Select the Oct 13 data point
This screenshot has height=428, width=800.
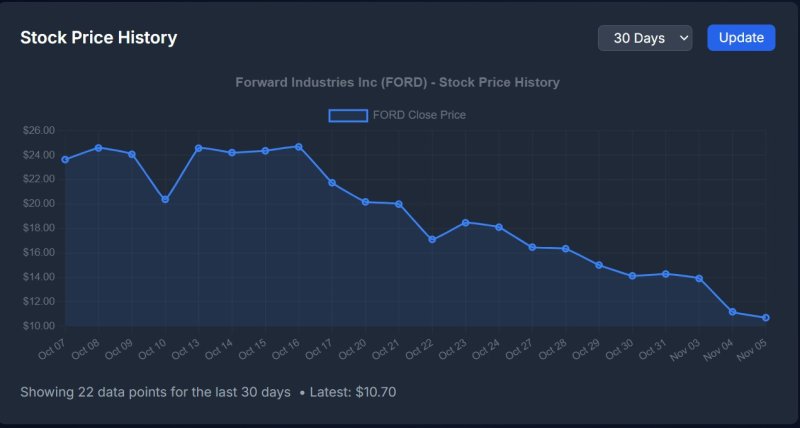click(199, 148)
